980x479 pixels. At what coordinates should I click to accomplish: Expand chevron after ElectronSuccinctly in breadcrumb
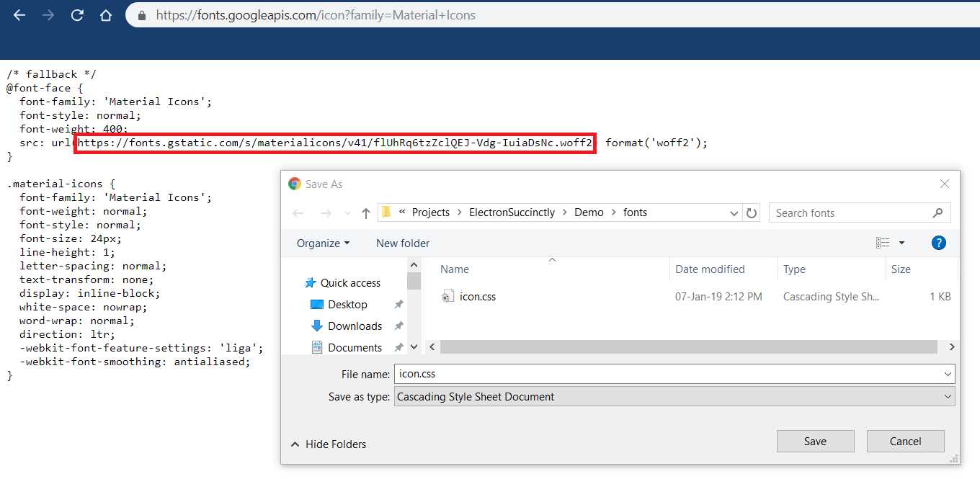tap(565, 212)
